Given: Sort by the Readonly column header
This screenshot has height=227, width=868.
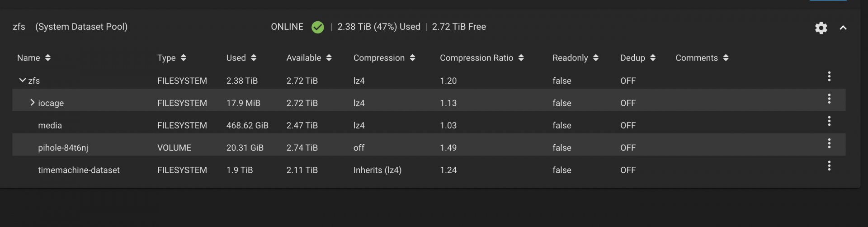Looking at the screenshot, I should (576, 58).
